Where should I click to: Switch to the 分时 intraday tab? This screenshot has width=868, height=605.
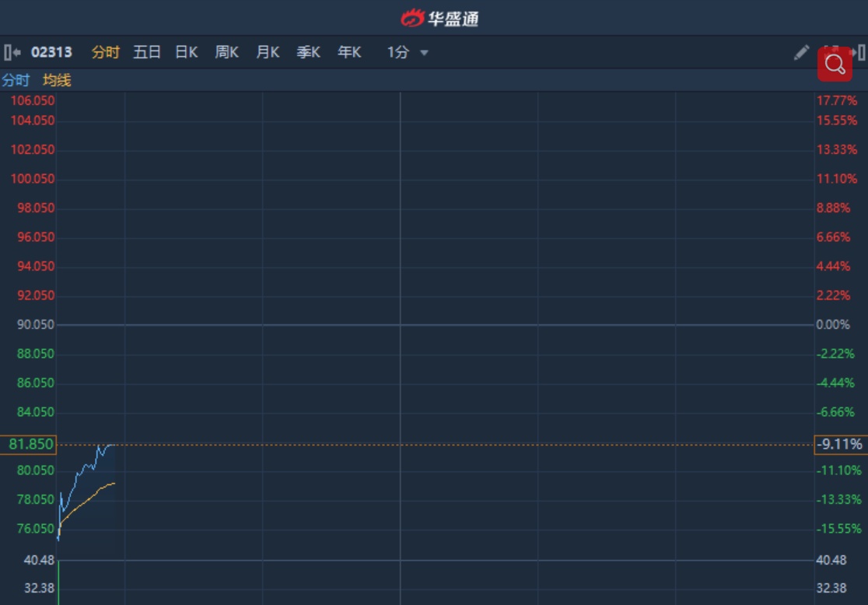coord(105,53)
